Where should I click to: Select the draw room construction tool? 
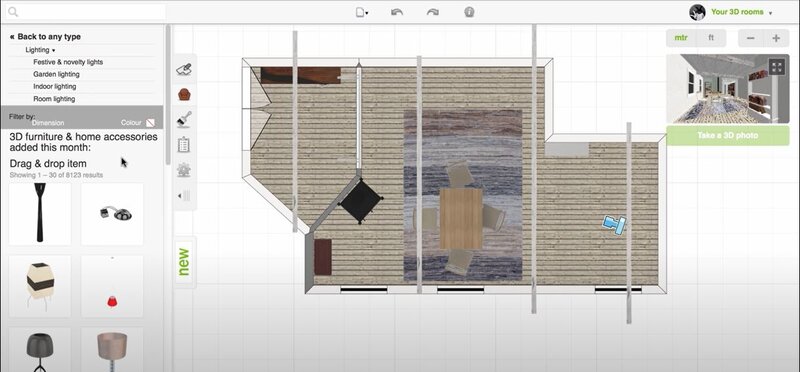point(184,69)
